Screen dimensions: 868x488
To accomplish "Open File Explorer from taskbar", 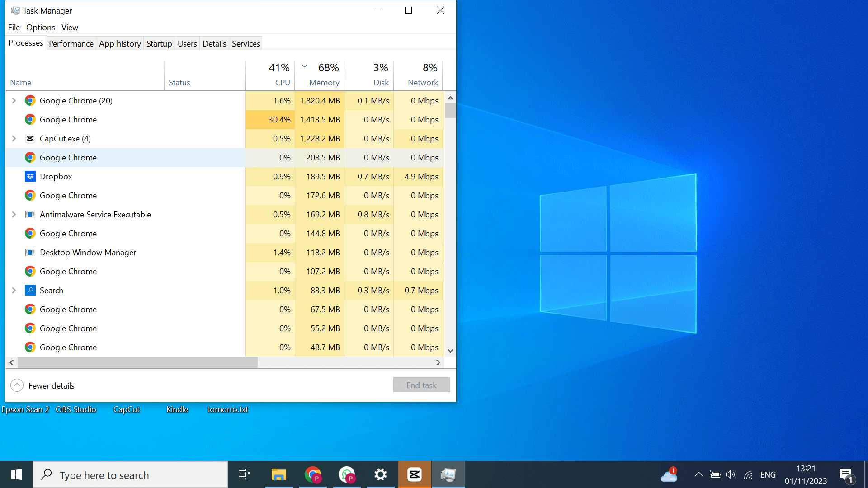I will 279,474.
